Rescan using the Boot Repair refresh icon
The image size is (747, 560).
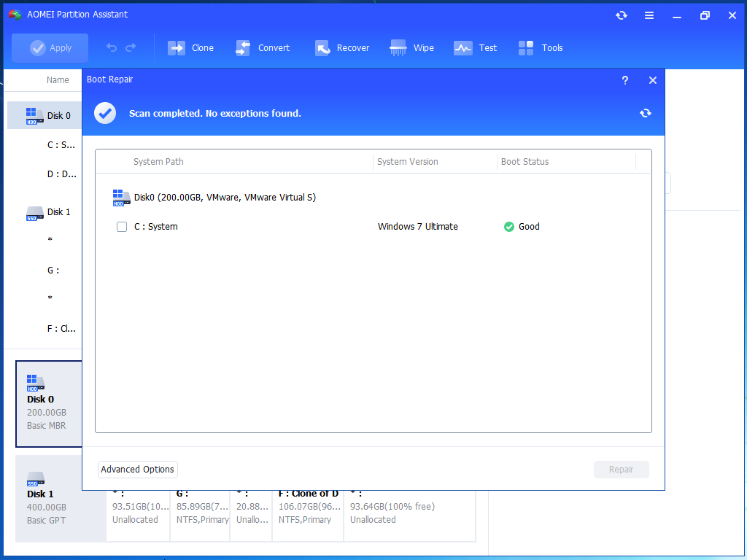coord(645,113)
